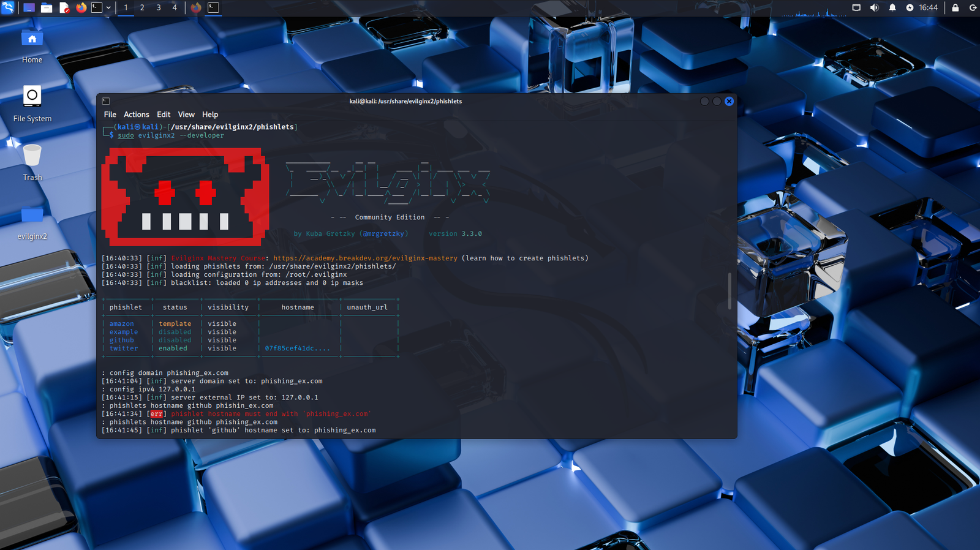The height and width of the screenshot is (550, 980).
Task: Select the Trash desktop icon
Action: [x=32, y=162]
